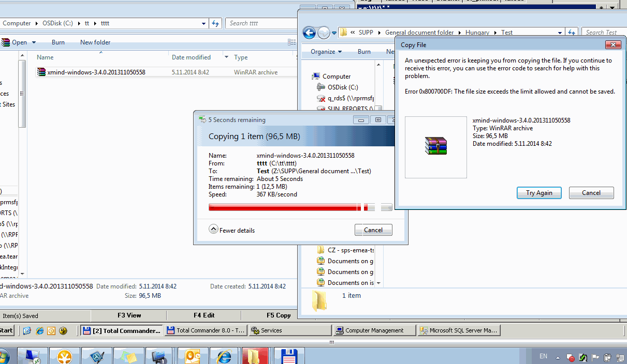Click the forward arrow in Test explorer

coord(324,33)
